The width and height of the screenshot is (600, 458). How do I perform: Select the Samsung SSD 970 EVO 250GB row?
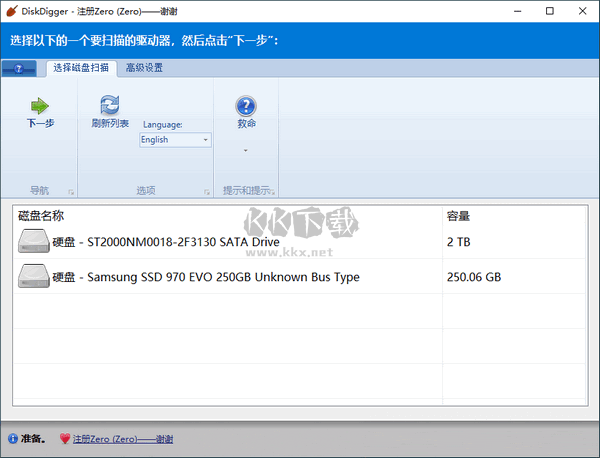click(299, 276)
